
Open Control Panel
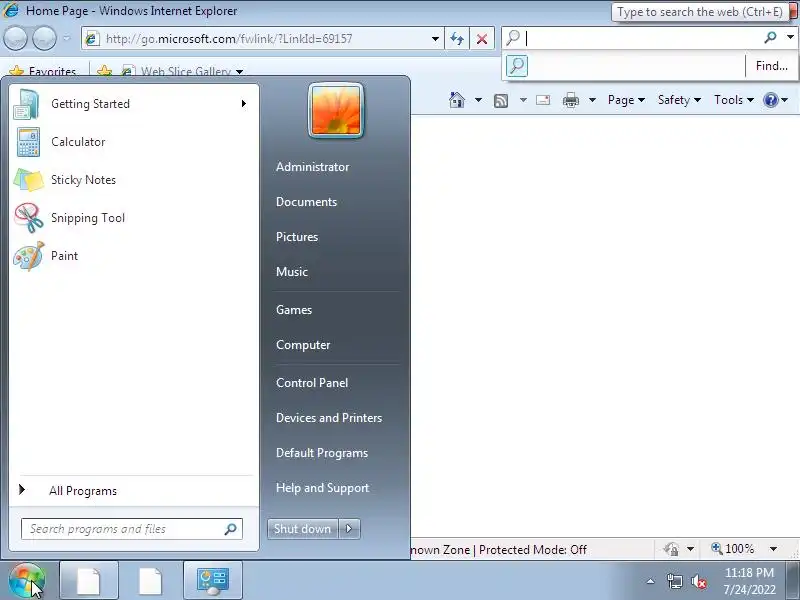(312, 383)
